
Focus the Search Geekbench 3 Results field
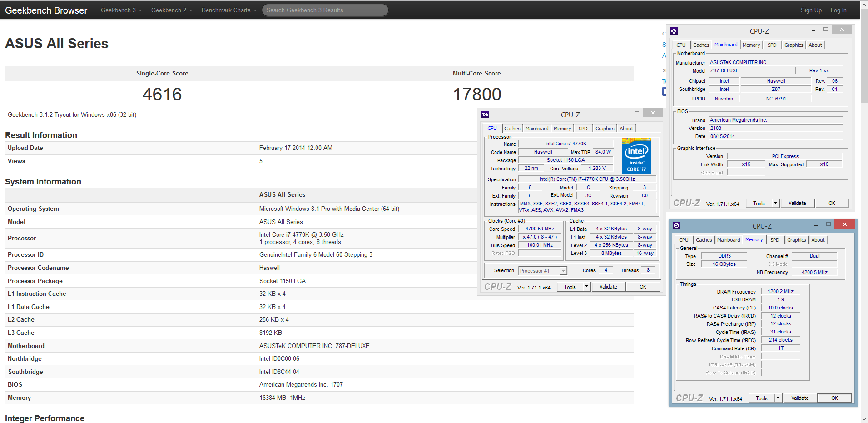coord(325,10)
